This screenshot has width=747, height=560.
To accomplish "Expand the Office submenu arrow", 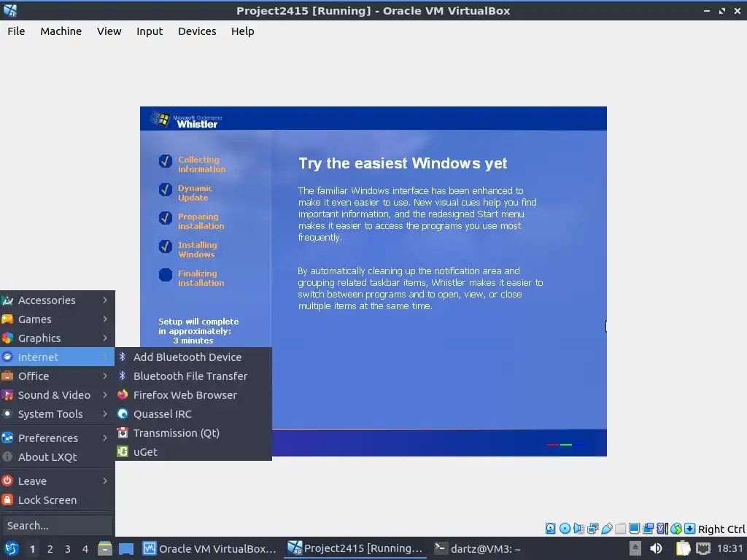I will pos(105,376).
